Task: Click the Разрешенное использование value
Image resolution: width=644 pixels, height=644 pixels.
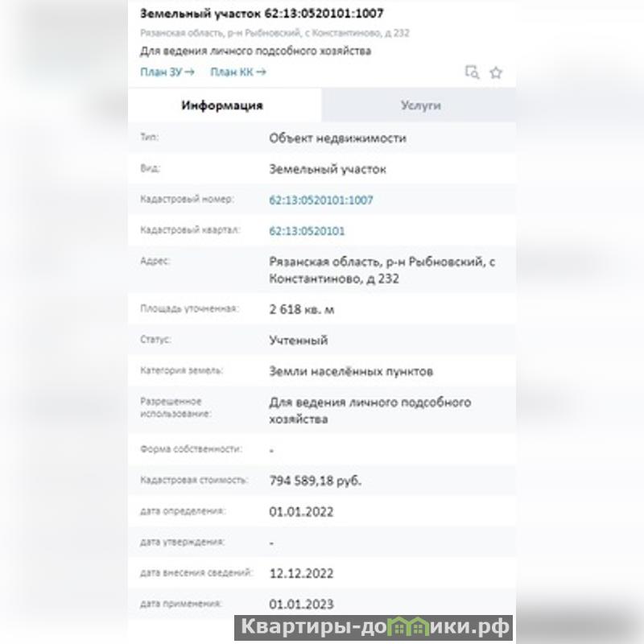Action: [x=369, y=411]
